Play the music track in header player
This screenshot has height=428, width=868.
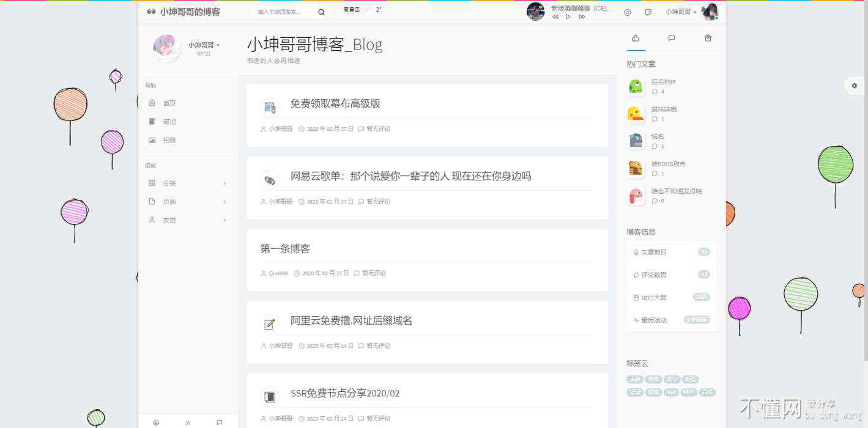[568, 17]
